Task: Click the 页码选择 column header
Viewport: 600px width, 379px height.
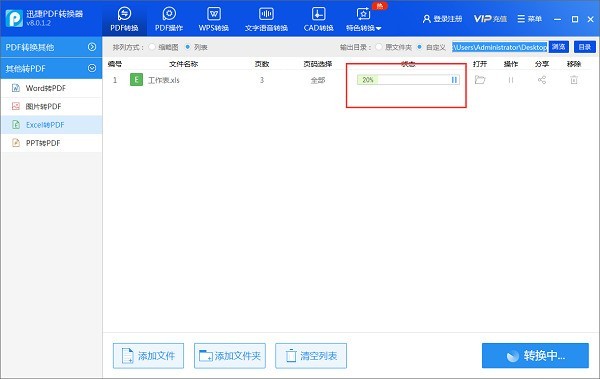Action: 318,64
